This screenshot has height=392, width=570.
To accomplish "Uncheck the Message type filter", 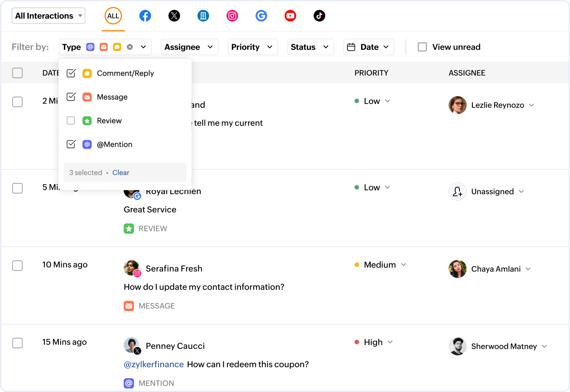I will click(71, 97).
